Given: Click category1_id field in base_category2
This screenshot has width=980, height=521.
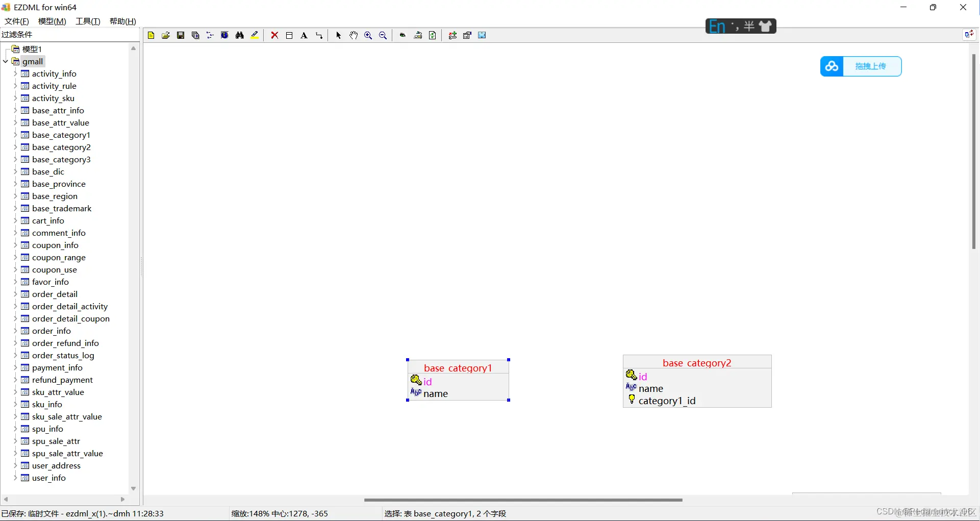Looking at the screenshot, I should click(667, 401).
